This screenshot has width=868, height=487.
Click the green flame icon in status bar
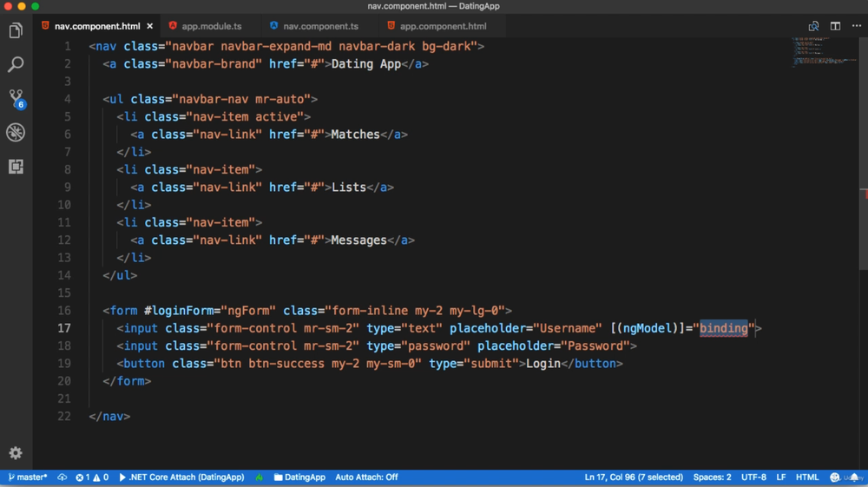pos(259,477)
